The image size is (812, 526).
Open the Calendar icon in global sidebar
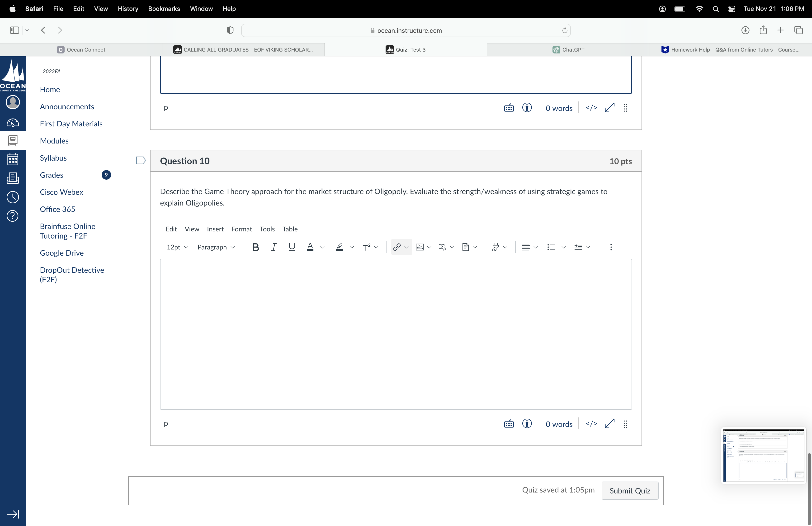[13, 159]
